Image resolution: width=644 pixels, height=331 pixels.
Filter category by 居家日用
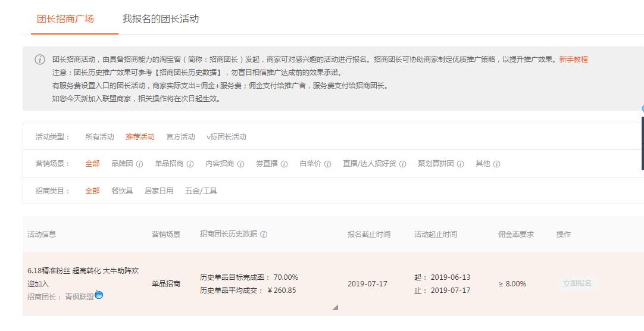pyautogui.click(x=159, y=191)
